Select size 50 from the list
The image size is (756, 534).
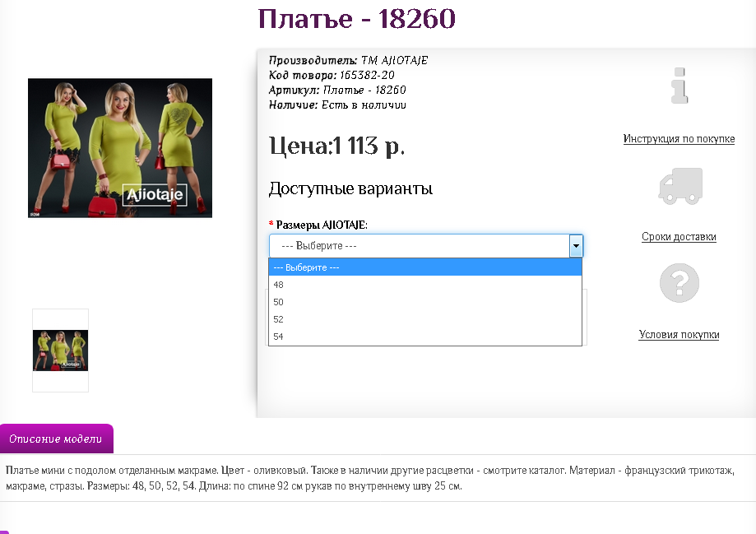pos(425,302)
